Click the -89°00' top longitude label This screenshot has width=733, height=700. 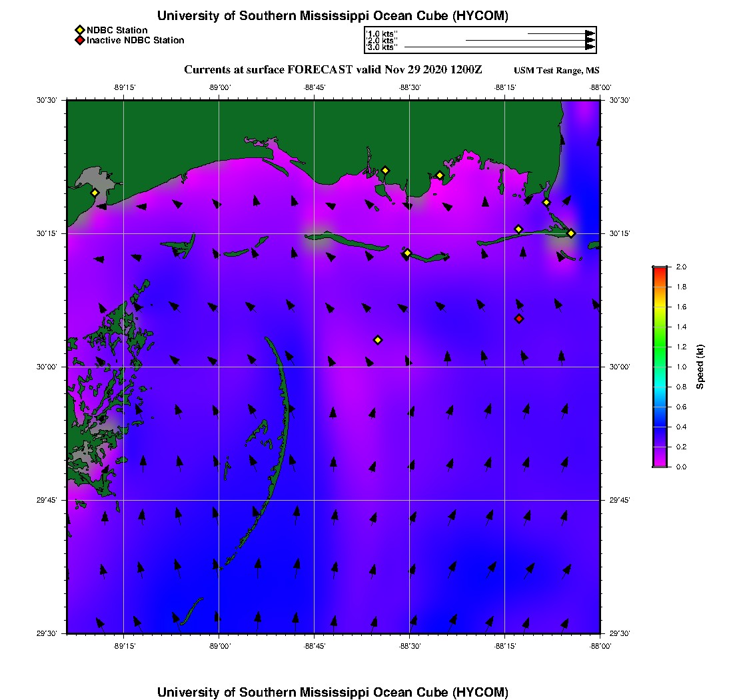[x=219, y=87]
